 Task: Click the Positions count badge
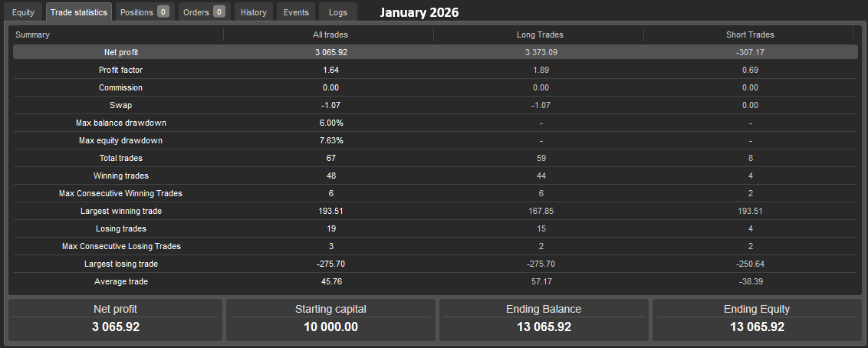pos(163,12)
